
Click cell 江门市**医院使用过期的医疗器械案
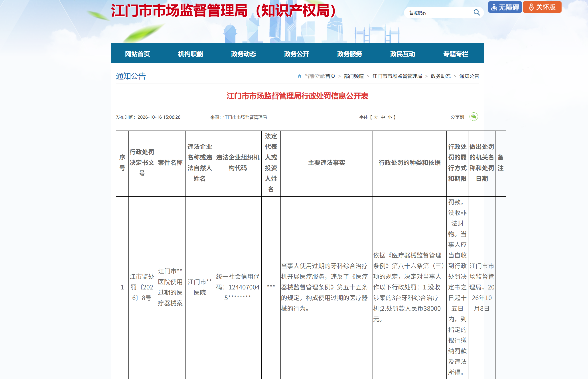click(170, 287)
